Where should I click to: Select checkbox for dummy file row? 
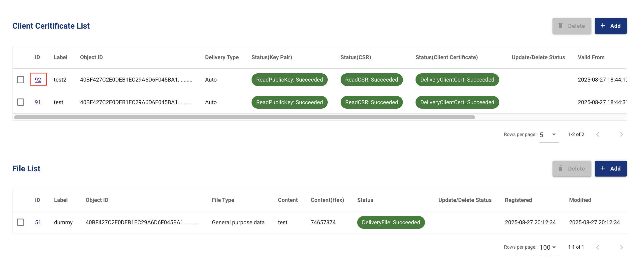(21, 222)
